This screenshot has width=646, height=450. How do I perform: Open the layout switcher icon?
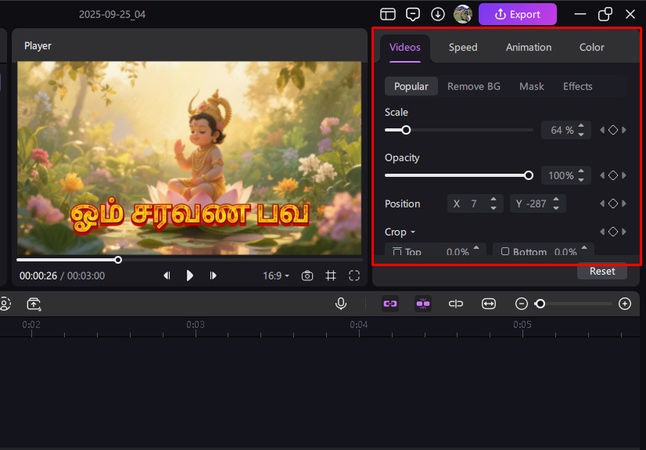point(388,14)
